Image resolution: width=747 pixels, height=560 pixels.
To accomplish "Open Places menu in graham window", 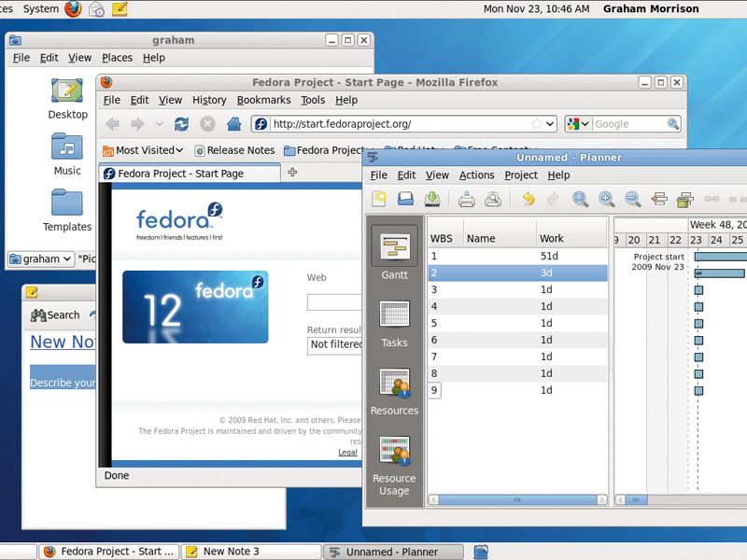I will [x=118, y=58].
